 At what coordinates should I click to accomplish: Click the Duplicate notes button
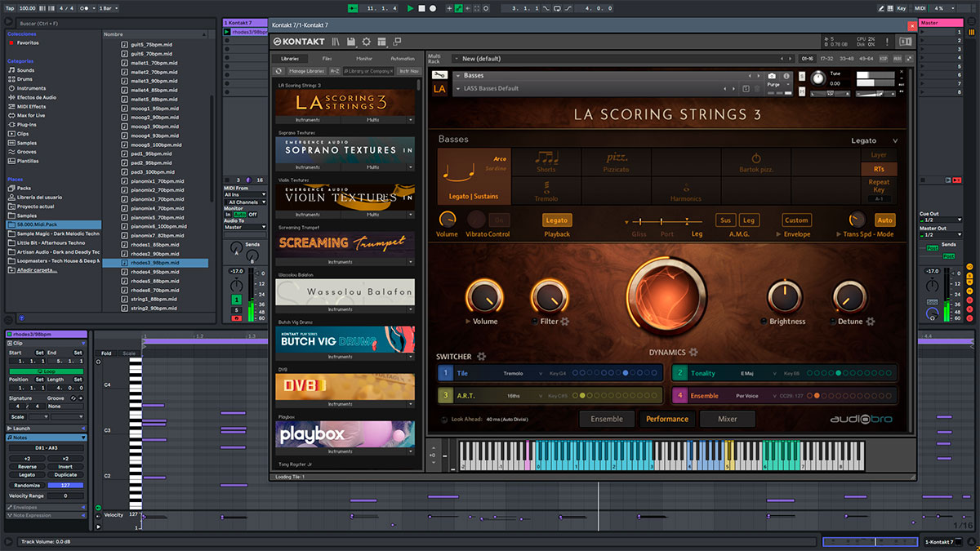click(x=65, y=475)
